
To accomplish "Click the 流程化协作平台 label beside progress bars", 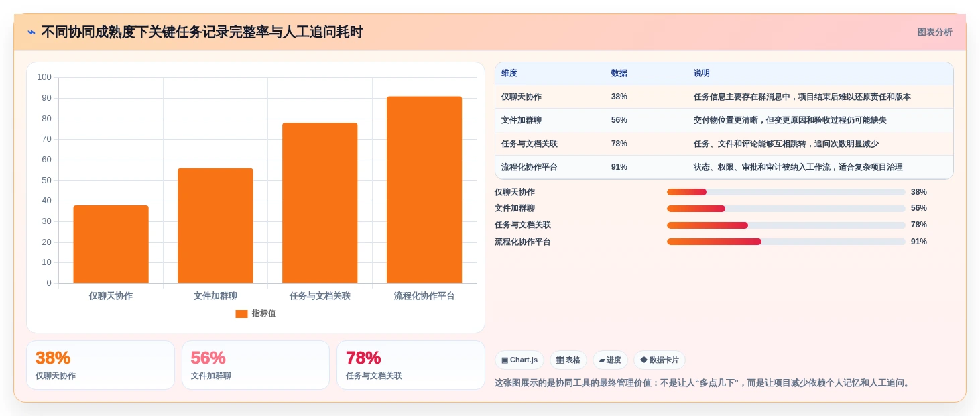I will coord(523,242).
